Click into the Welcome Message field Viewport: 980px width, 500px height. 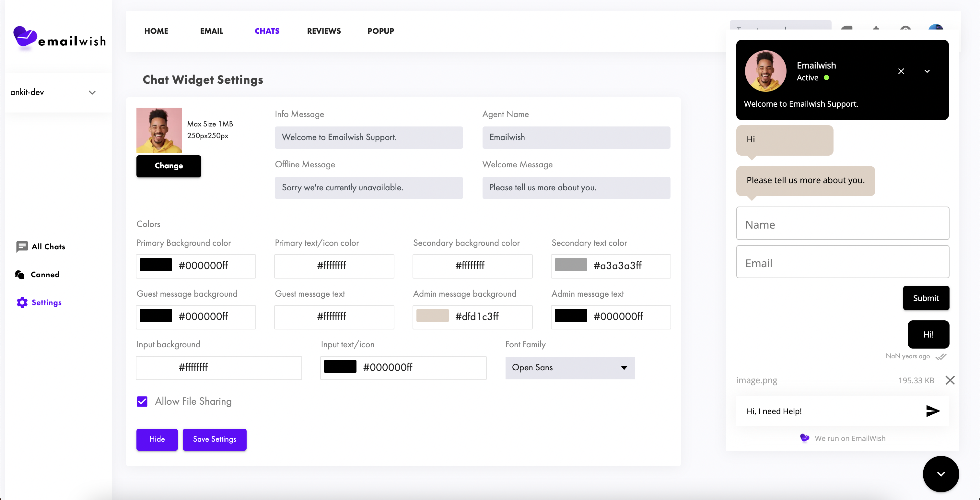click(576, 188)
